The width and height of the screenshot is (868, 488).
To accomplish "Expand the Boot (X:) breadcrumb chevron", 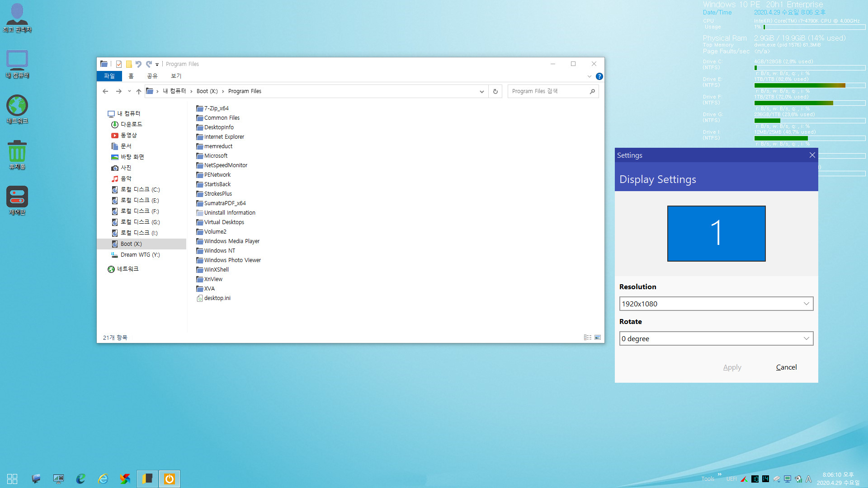I will pos(223,91).
